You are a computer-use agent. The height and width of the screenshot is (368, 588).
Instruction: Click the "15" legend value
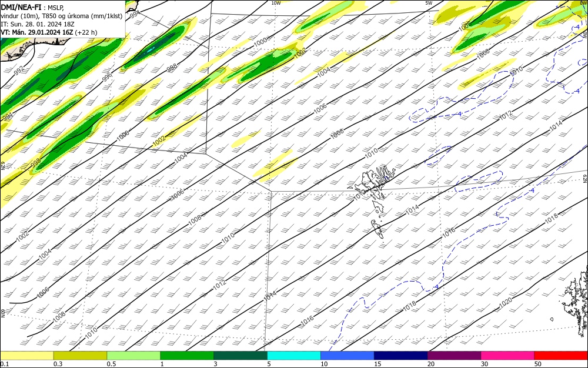pyautogui.click(x=377, y=364)
